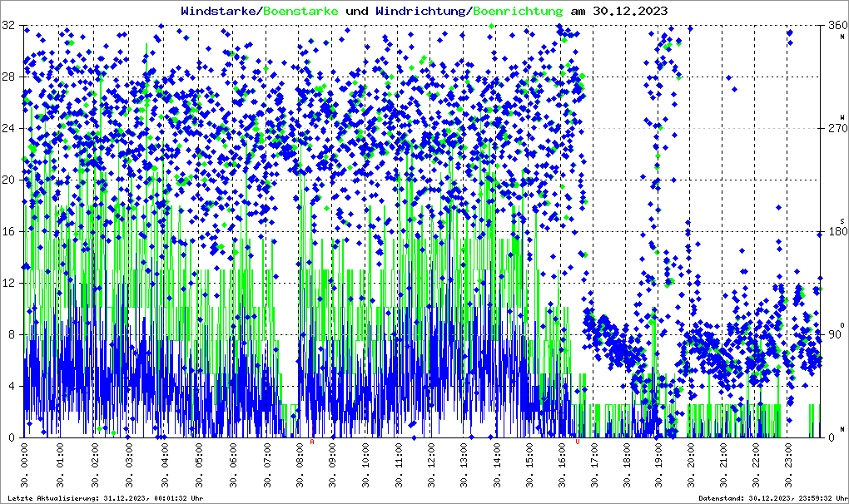Click wind speed axis label 32
849x504 pixels.
click(8, 26)
